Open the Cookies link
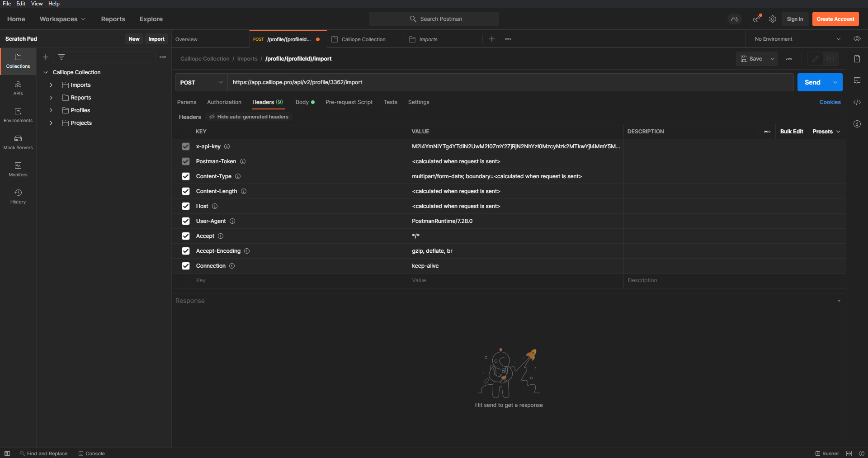 (830, 102)
